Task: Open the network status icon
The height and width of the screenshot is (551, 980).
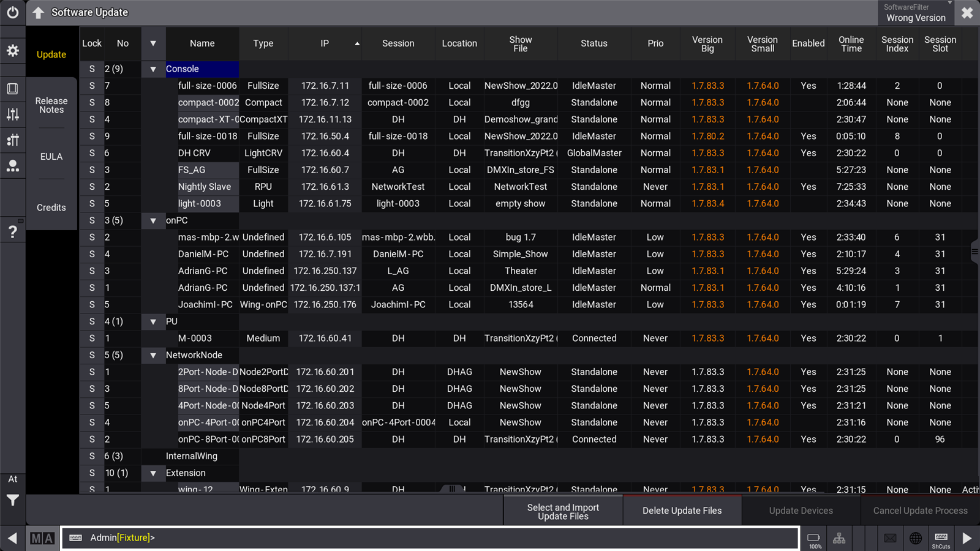Action: (839, 538)
